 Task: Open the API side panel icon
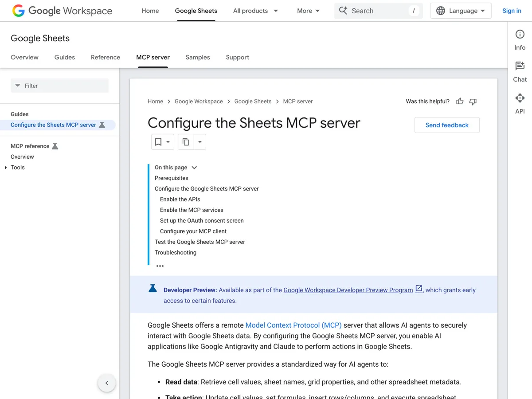coord(520,98)
